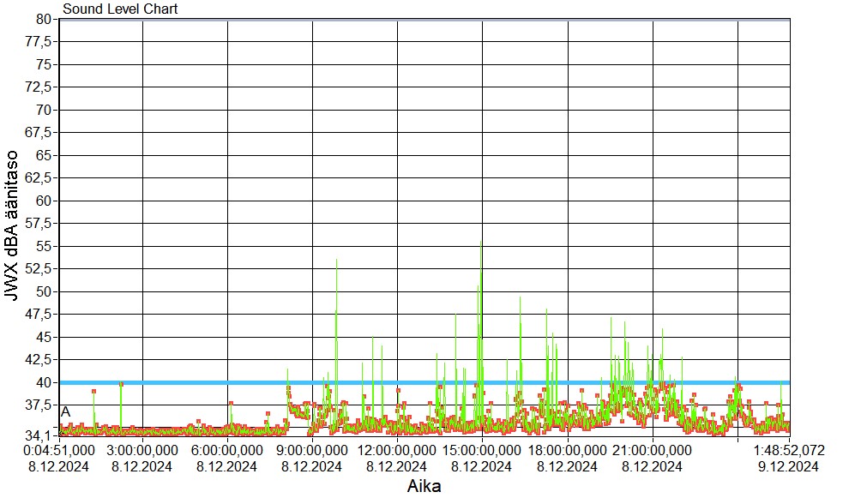Click the 3:00:00,000 time tick label
The width and height of the screenshot is (849, 504).
tap(142, 449)
